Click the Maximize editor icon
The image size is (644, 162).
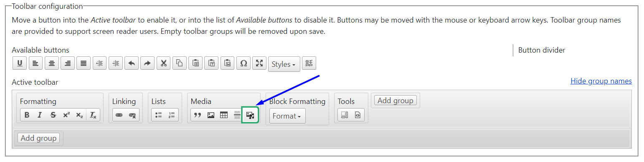(259, 63)
